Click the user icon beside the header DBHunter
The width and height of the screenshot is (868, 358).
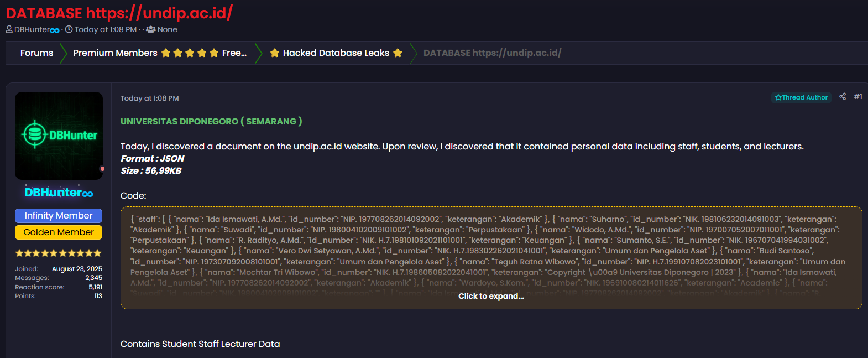click(x=9, y=29)
